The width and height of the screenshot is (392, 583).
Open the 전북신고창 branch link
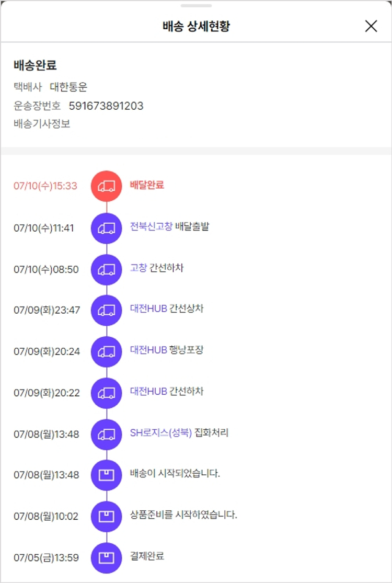point(151,227)
